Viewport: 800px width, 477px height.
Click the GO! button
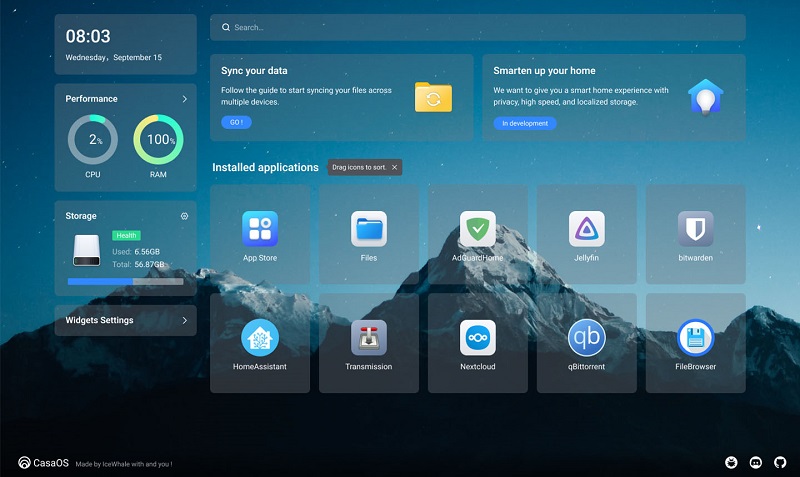236,122
